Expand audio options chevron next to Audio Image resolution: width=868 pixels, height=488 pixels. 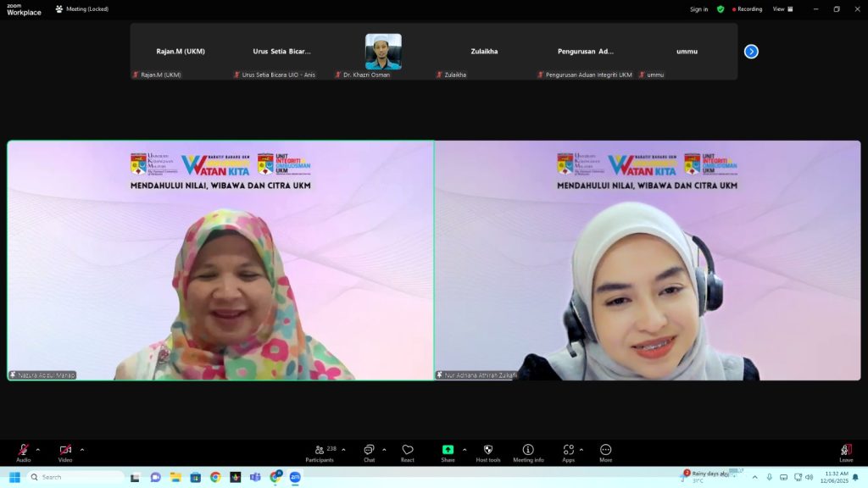coord(37,450)
